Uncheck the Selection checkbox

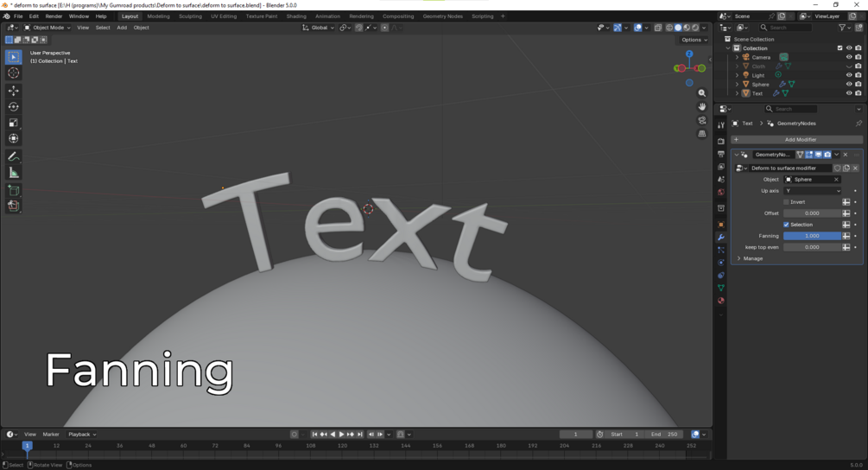click(x=786, y=225)
